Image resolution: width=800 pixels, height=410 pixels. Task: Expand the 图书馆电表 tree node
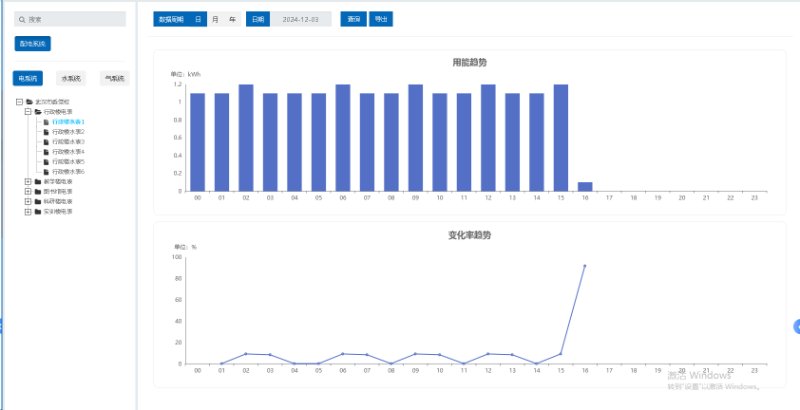28,192
